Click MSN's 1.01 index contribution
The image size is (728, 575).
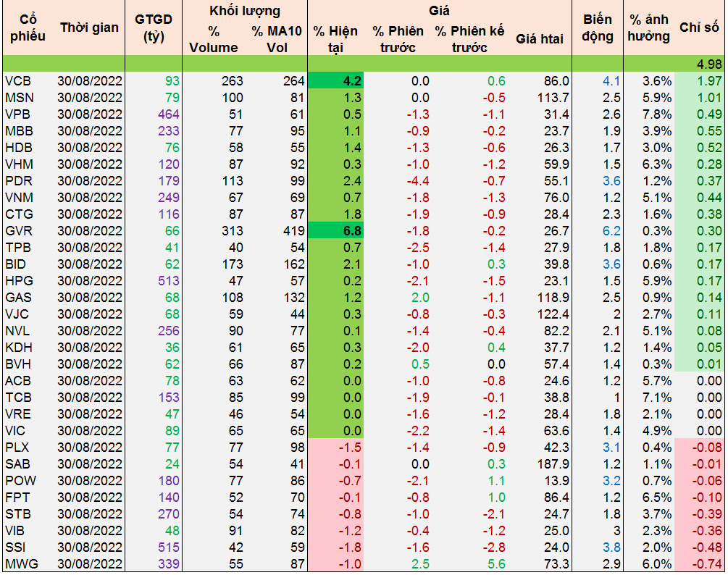point(709,98)
